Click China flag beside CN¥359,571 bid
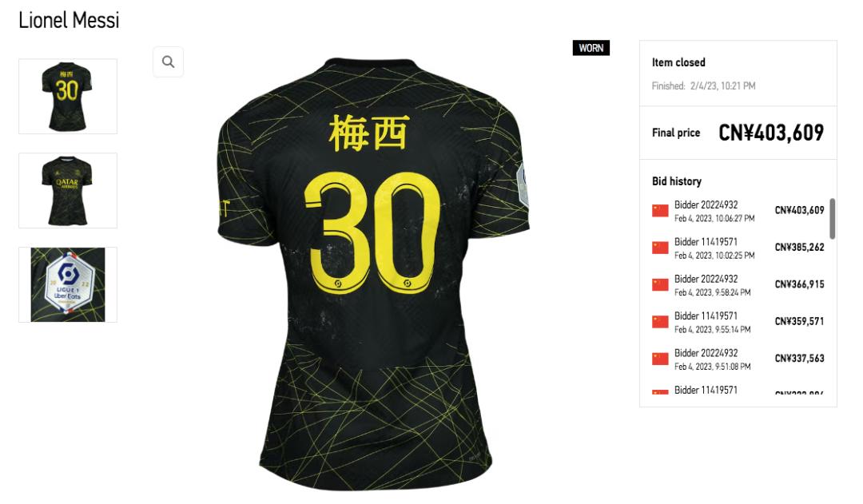This screenshot has height=504, width=863. click(x=660, y=321)
